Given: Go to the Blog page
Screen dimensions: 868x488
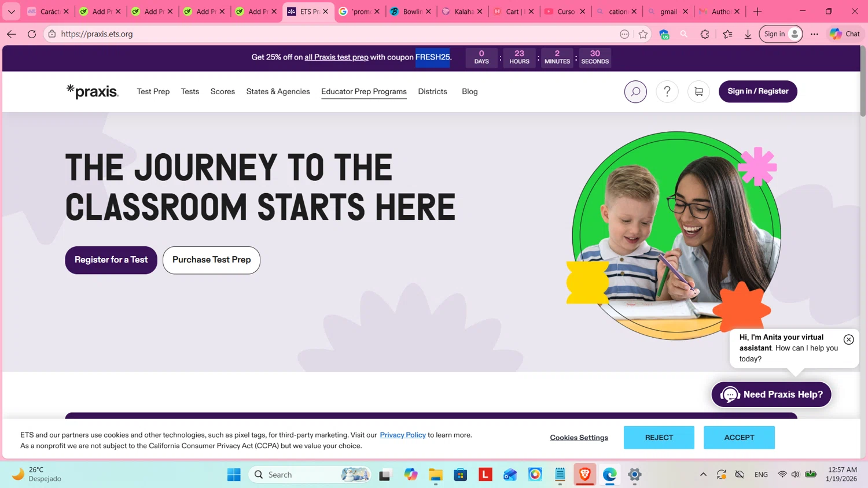Looking at the screenshot, I should point(470,91).
